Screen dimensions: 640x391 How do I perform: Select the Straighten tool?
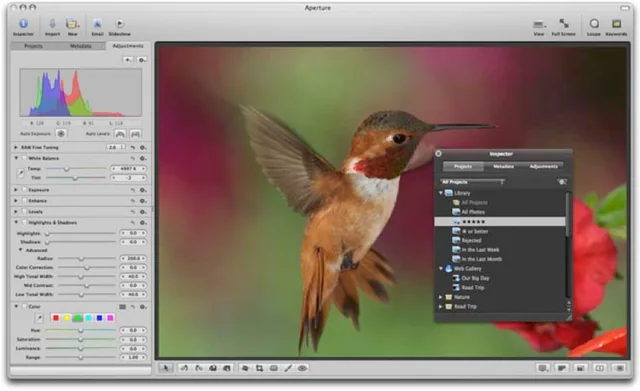(x=245, y=368)
